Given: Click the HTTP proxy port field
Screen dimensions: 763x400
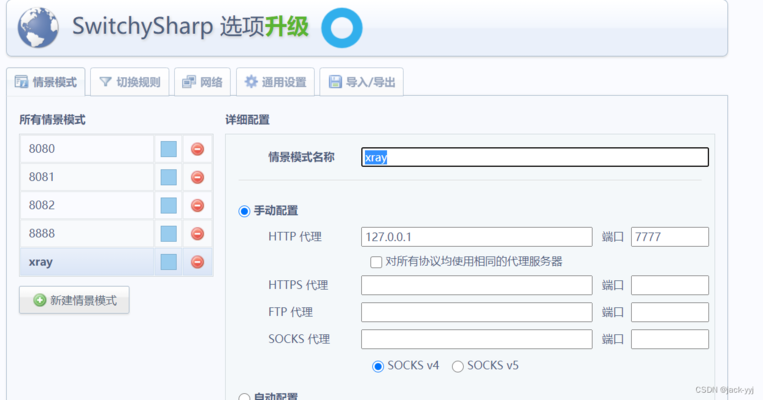Looking at the screenshot, I should tap(669, 237).
